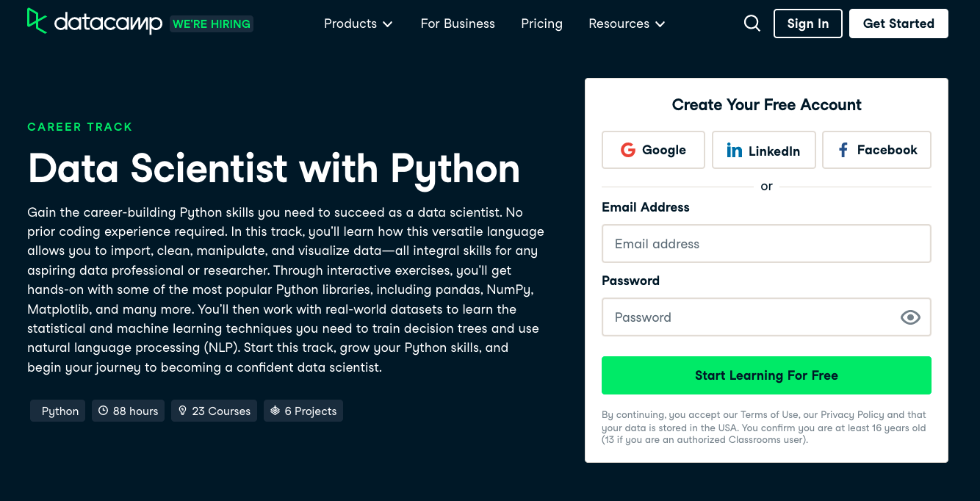The width and height of the screenshot is (980, 501).
Task: Go to the Pricing page
Action: [x=541, y=24]
